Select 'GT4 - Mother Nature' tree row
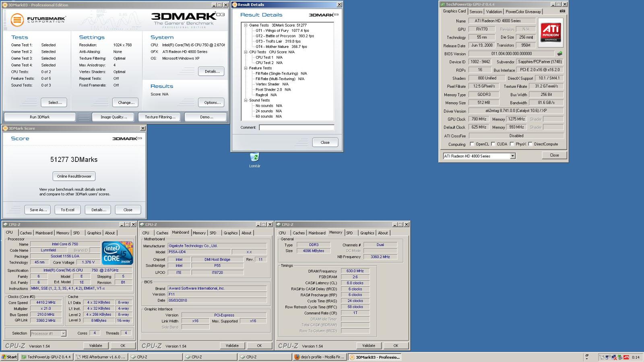The width and height of the screenshot is (644, 362). tap(281, 47)
